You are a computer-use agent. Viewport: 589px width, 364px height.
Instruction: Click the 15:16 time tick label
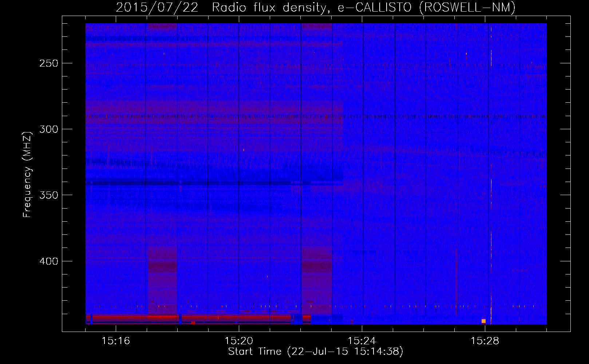(x=116, y=341)
